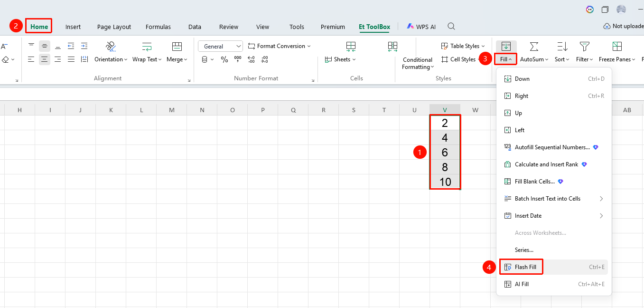Click the cloud Not uploaded status
Image resolution: width=644 pixels, height=308 pixels.
(623, 27)
